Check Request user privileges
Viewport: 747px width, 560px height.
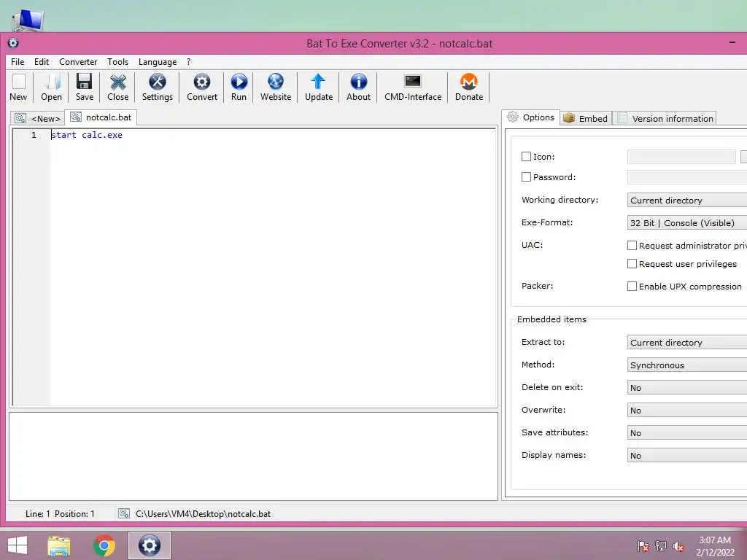click(x=632, y=263)
